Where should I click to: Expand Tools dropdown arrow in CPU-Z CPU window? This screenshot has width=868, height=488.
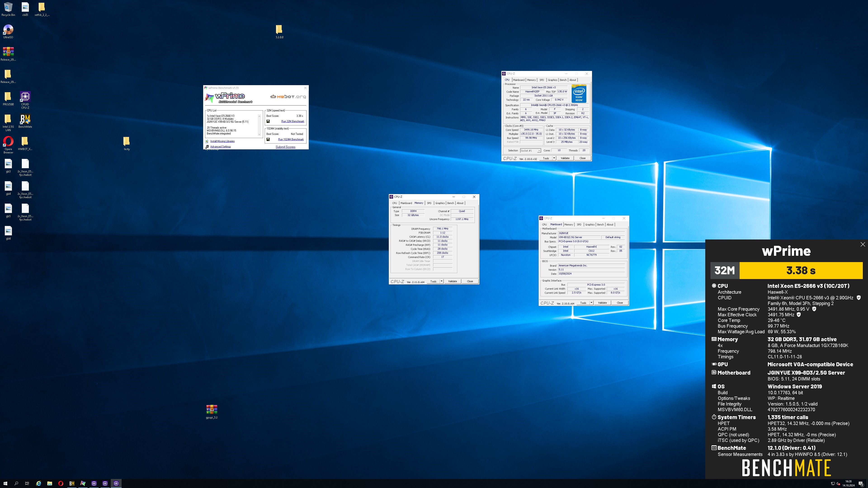click(x=554, y=158)
